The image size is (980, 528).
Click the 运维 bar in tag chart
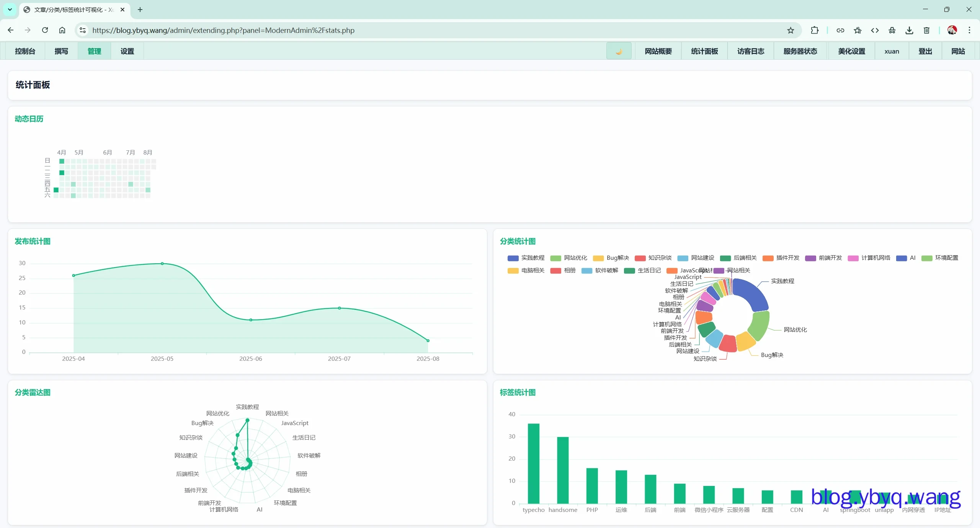point(621,487)
